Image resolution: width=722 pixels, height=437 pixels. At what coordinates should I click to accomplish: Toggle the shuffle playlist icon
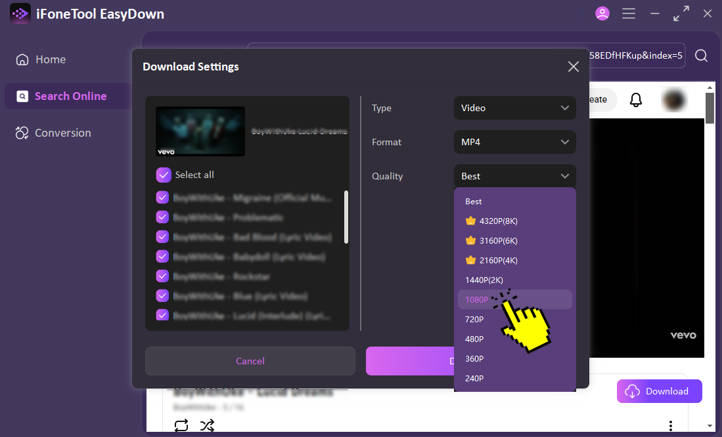point(207,425)
